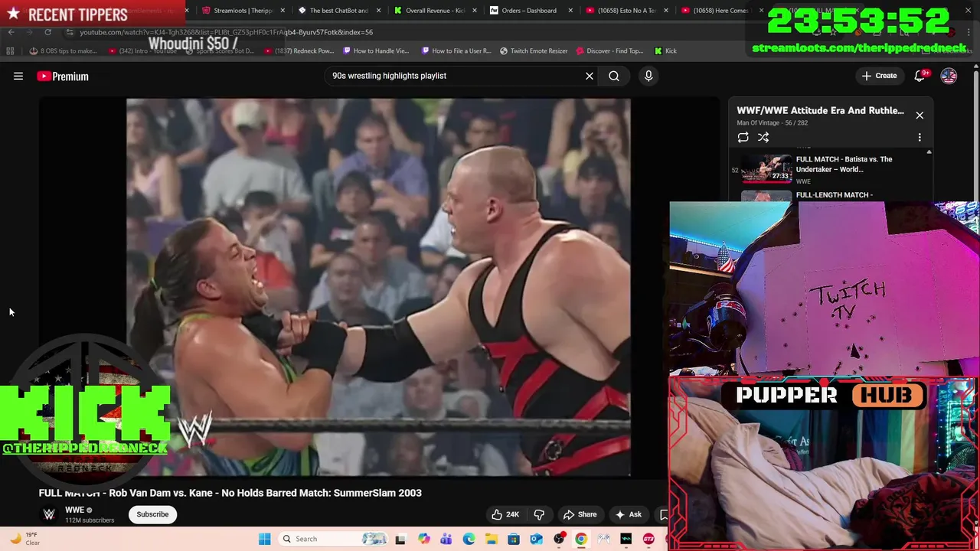Close the playlist panel
Image resolution: width=980 pixels, height=551 pixels.
[920, 116]
